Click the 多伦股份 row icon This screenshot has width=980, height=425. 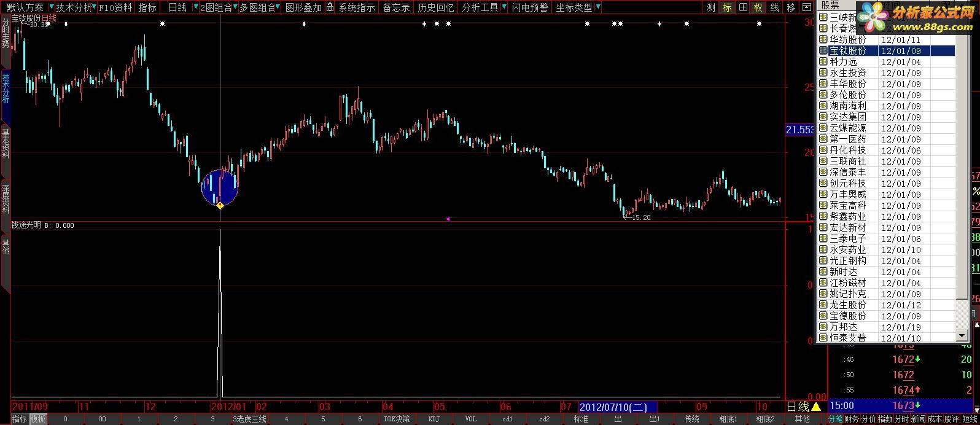point(823,95)
